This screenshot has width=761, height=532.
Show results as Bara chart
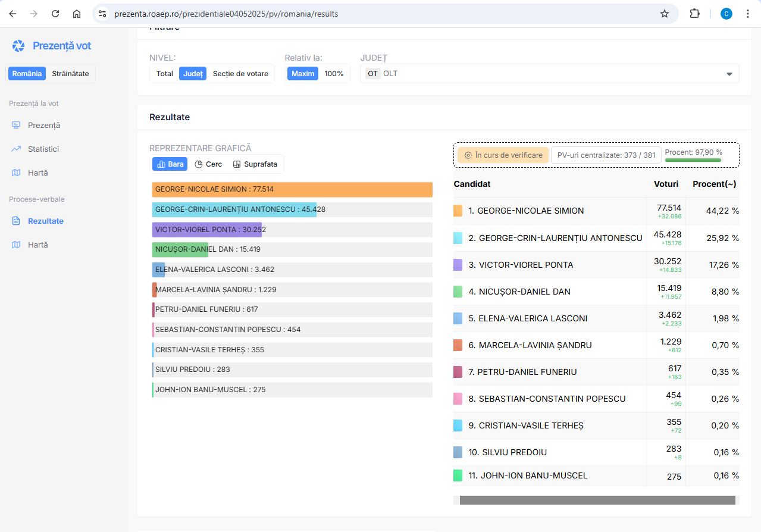coord(170,164)
